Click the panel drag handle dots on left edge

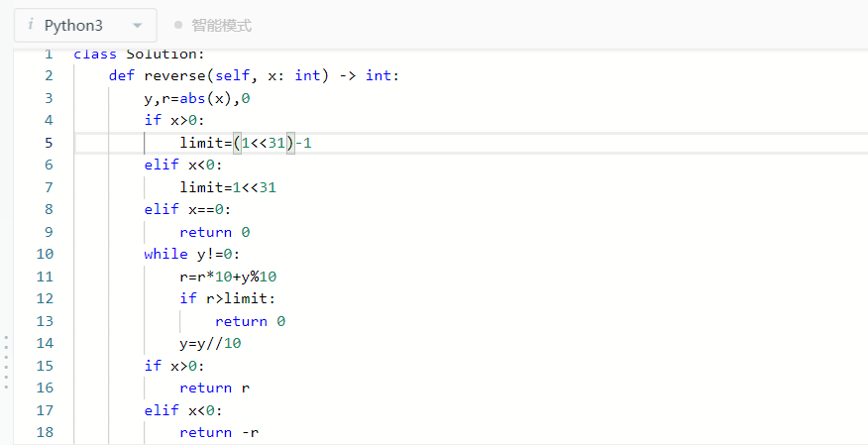[6, 363]
